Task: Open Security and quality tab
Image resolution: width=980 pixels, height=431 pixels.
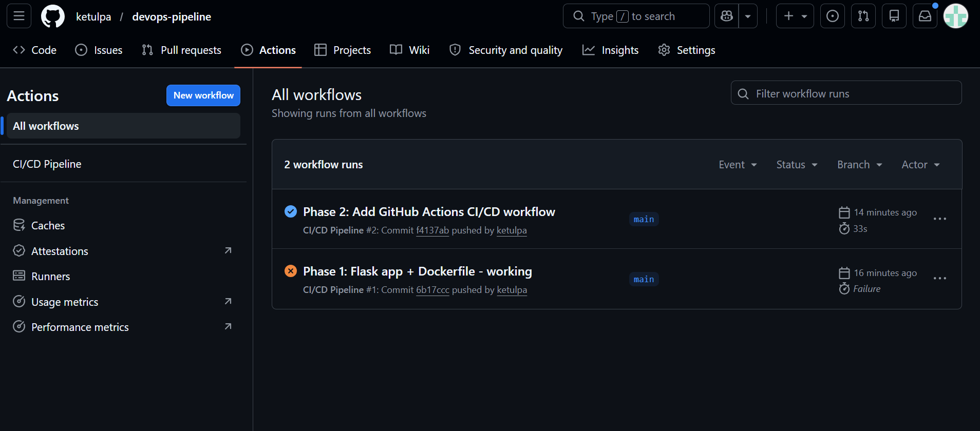Action: [506, 50]
